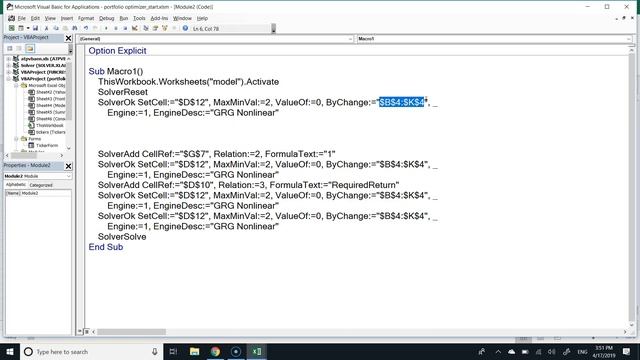The width and height of the screenshot is (640, 360).
Task: Open File Explorer from taskbar
Action: click(x=194, y=351)
